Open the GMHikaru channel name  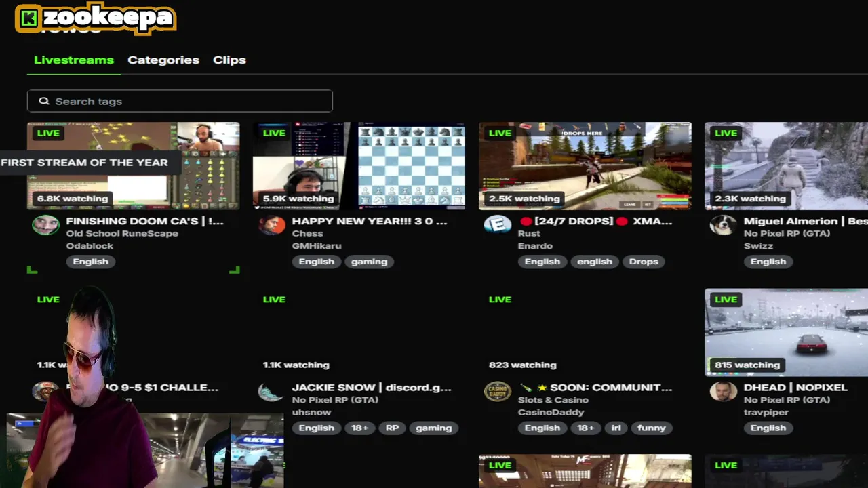click(317, 245)
